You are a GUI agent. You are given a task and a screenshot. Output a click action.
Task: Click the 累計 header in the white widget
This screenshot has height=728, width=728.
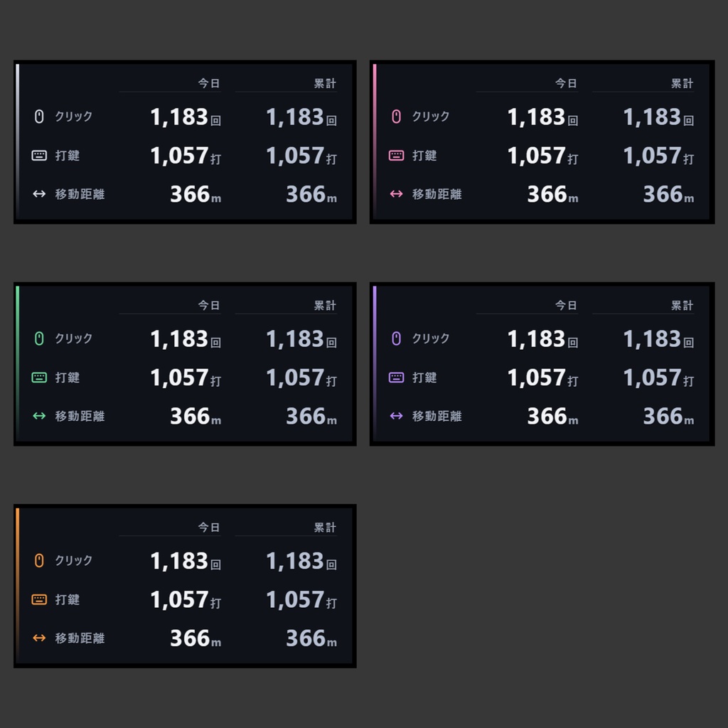(325, 84)
